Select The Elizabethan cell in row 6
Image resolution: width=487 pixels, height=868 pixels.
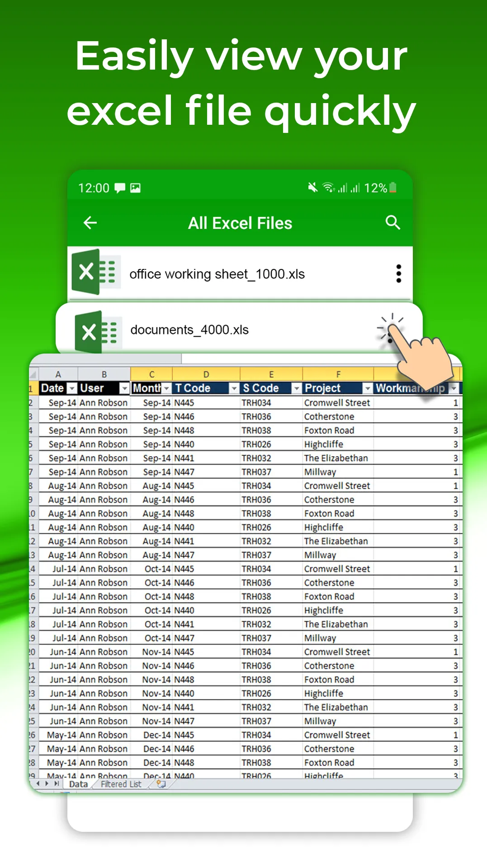point(338,458)
